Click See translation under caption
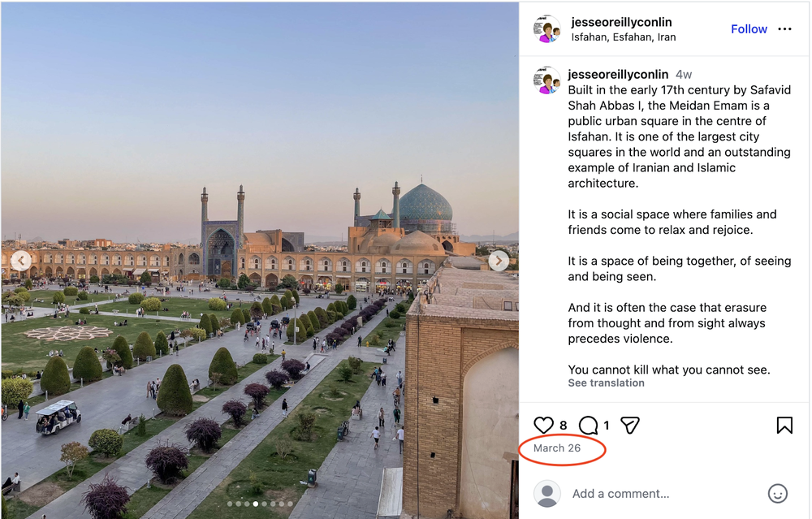The width and height of the screenshot is (812, 519). click(x=606, y=383)
